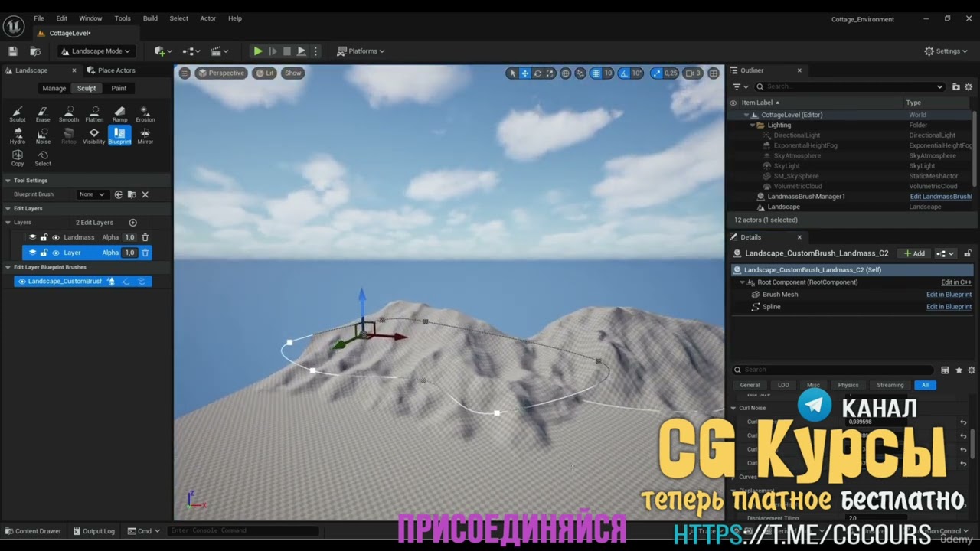980x551 pixels.
Task: Select the Flatten landscape tool
Action: click(94, 114)
